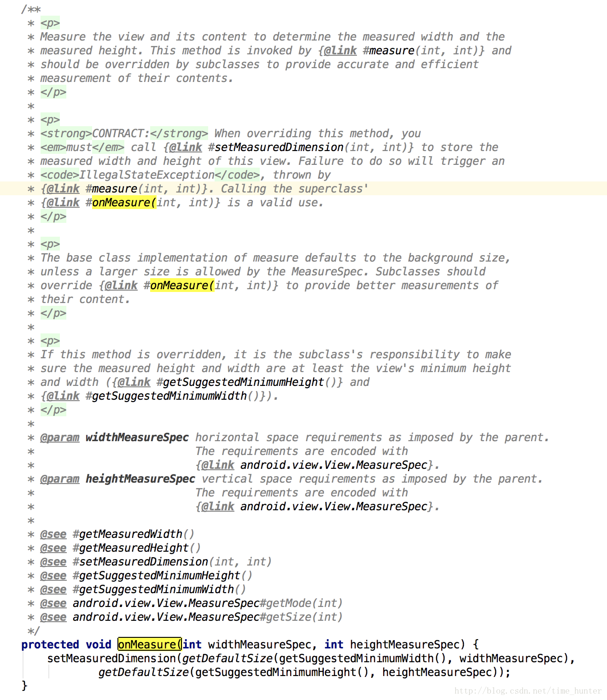Click the @see #getMeasuredHeight() reference
This screenshot has width=607, height=700.
[120, 548]
